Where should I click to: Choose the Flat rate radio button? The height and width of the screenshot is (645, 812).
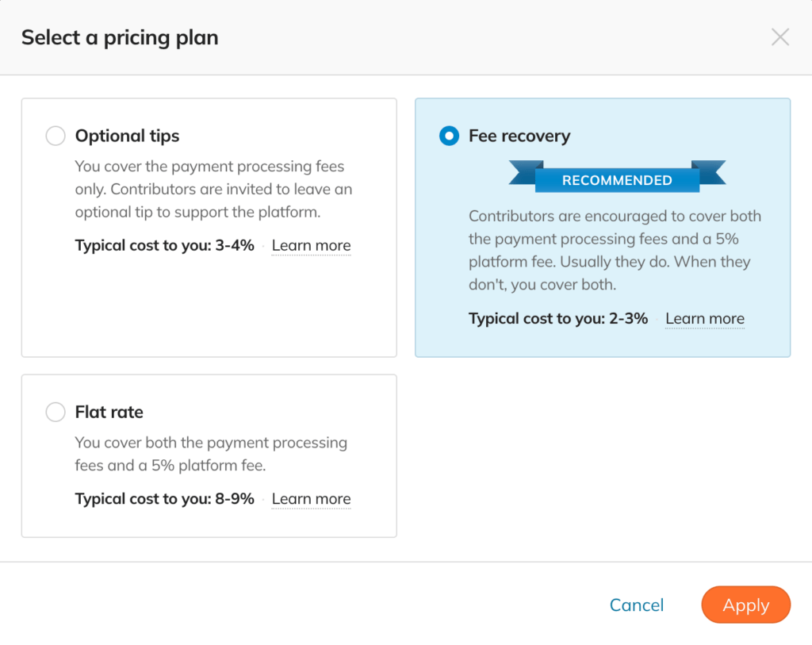coord(56,412)
